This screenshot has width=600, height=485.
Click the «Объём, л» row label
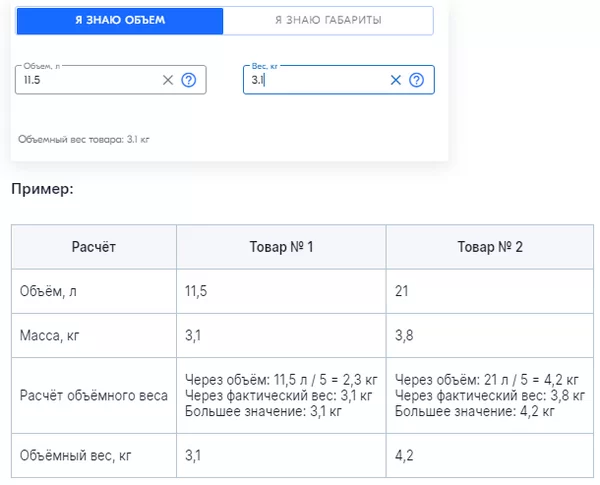click(x=48, y=292)
